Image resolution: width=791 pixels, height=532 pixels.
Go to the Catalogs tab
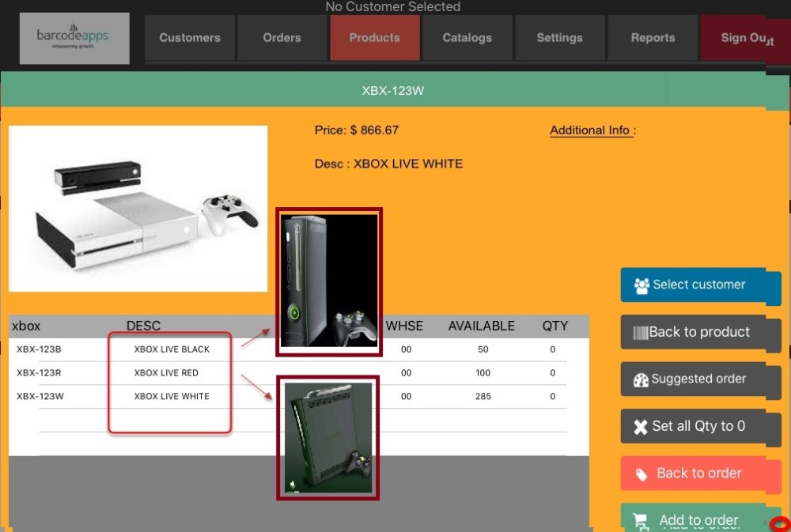tap(467, 38)
